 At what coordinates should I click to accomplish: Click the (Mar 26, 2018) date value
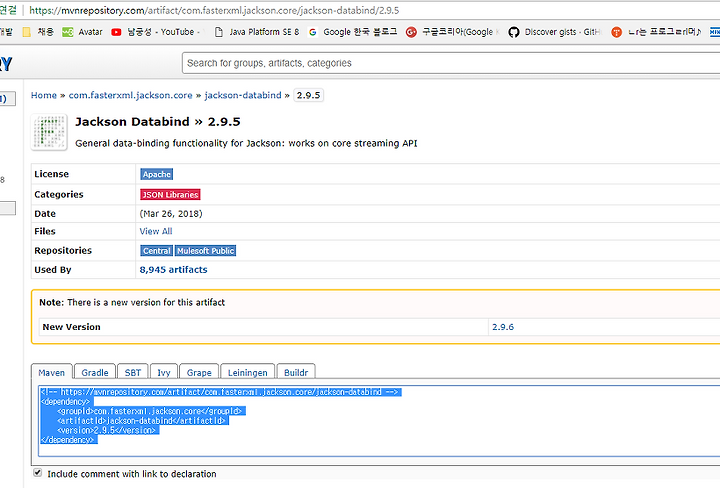[171, 213]
